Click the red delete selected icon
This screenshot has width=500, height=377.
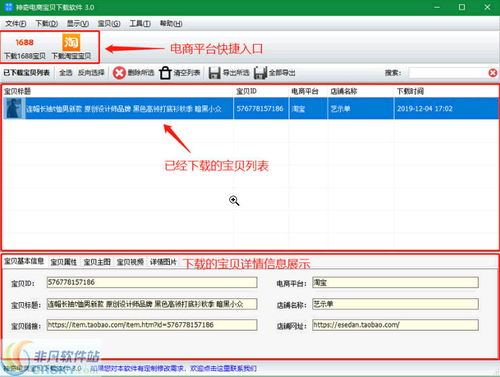pos(119,73)
